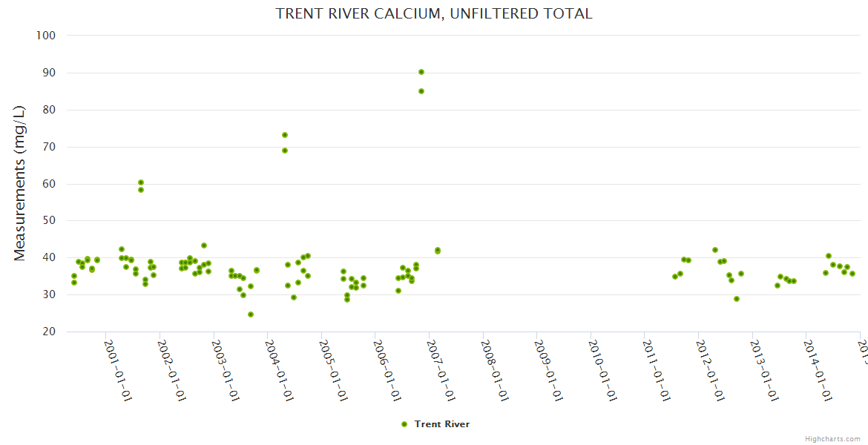868x445 pixels.
Task: Click the data point near 58 mg/L
Action: [141, 190]
